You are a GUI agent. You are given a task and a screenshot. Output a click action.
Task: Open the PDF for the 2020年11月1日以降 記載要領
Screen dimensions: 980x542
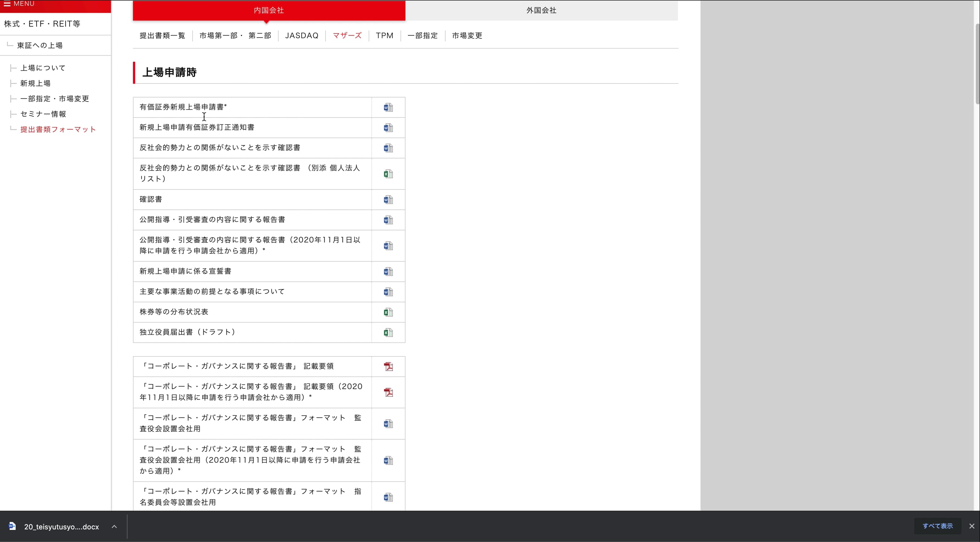[x=388, y=392]
